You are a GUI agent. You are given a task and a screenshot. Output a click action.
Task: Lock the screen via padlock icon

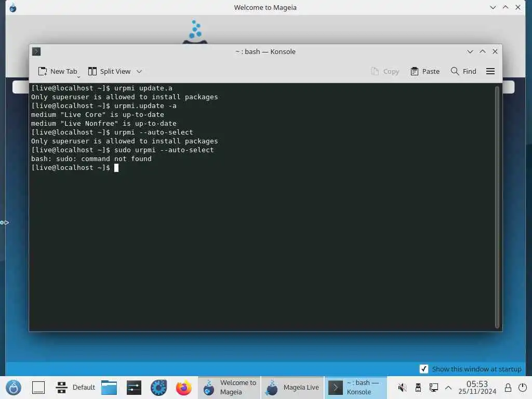click(x=508, y=388)
